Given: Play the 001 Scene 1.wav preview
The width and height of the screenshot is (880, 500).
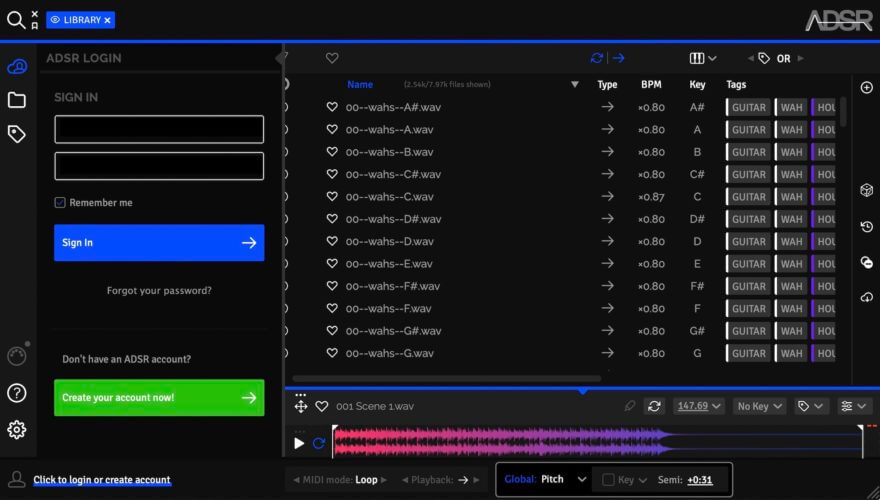Looking at the screenshot, I should [x=299, y=443].
